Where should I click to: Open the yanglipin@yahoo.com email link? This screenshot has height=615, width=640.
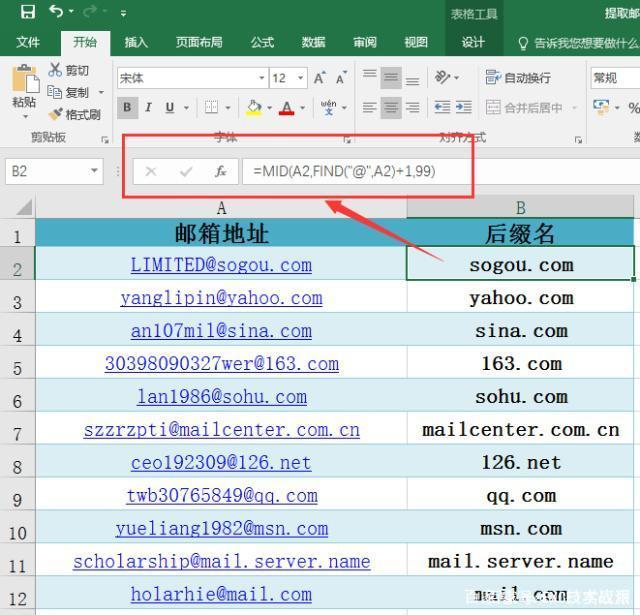point(221,298)
